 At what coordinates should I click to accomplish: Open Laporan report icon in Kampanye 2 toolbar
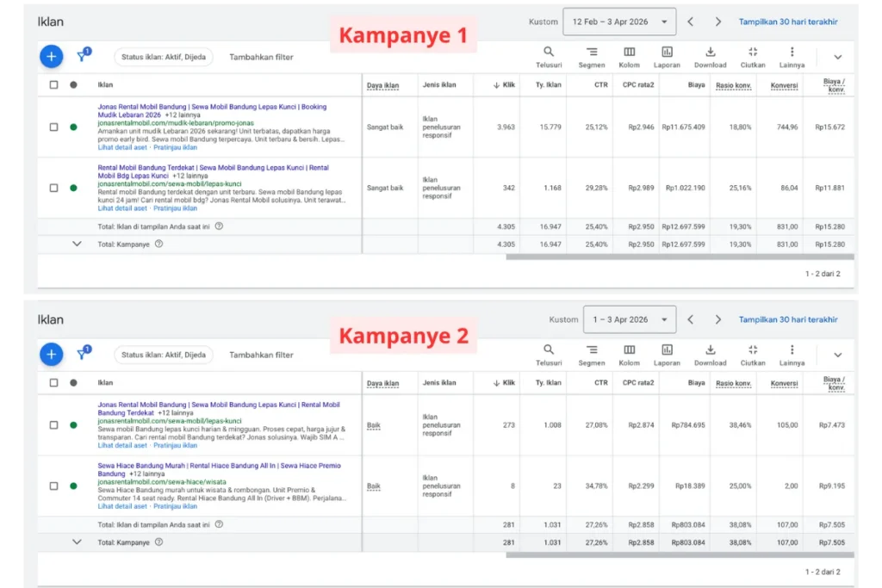(667, 350)
